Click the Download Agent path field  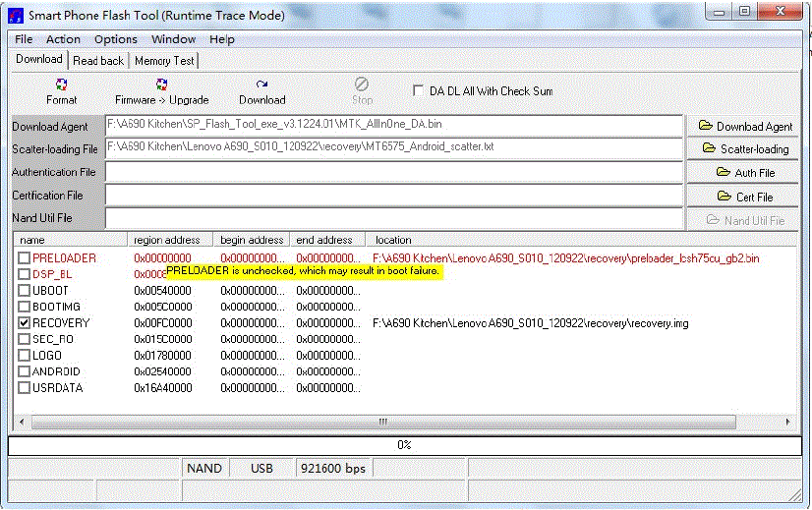[394, 126]
